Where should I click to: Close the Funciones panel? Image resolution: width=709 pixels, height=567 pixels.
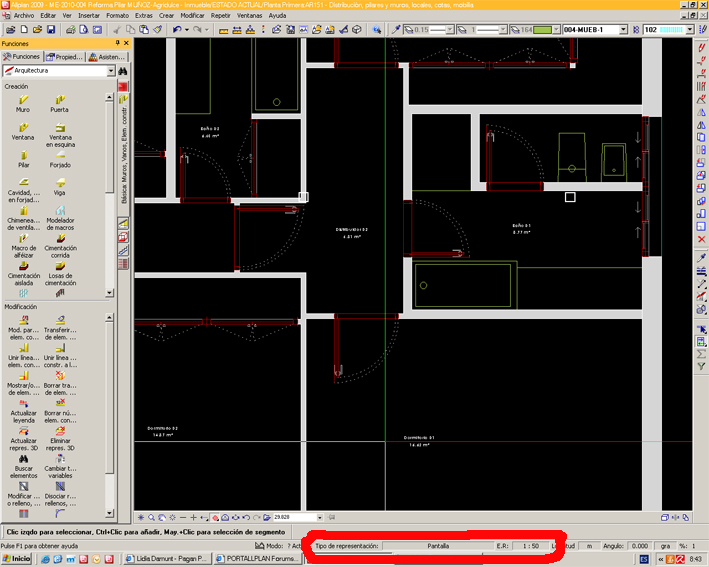click(x=127, y=43)
